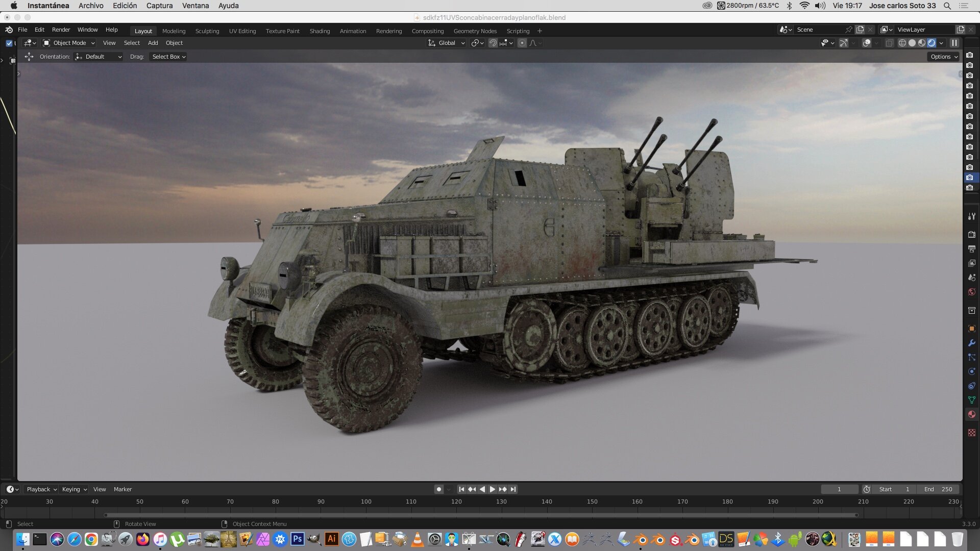
Task: Toggle viewport gizmos display
Action: (x=844, y=43)
